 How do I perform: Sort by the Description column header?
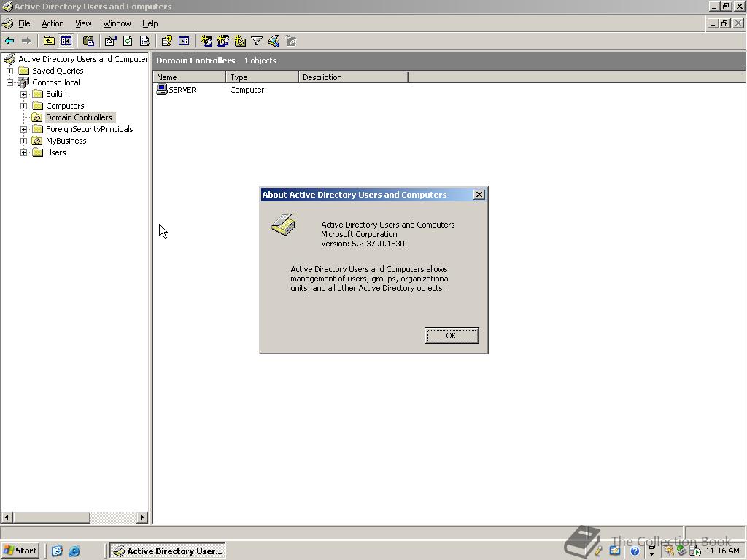(354, 77)
